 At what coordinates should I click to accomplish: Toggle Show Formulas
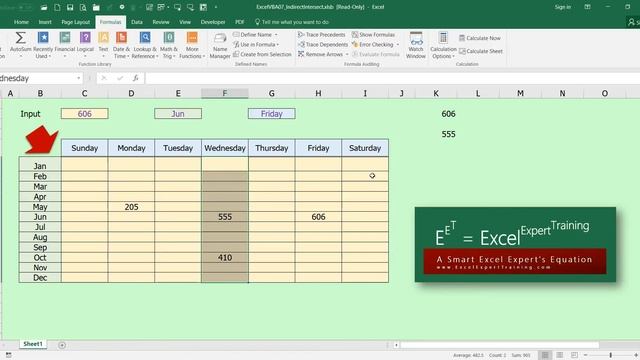(373, 35)
